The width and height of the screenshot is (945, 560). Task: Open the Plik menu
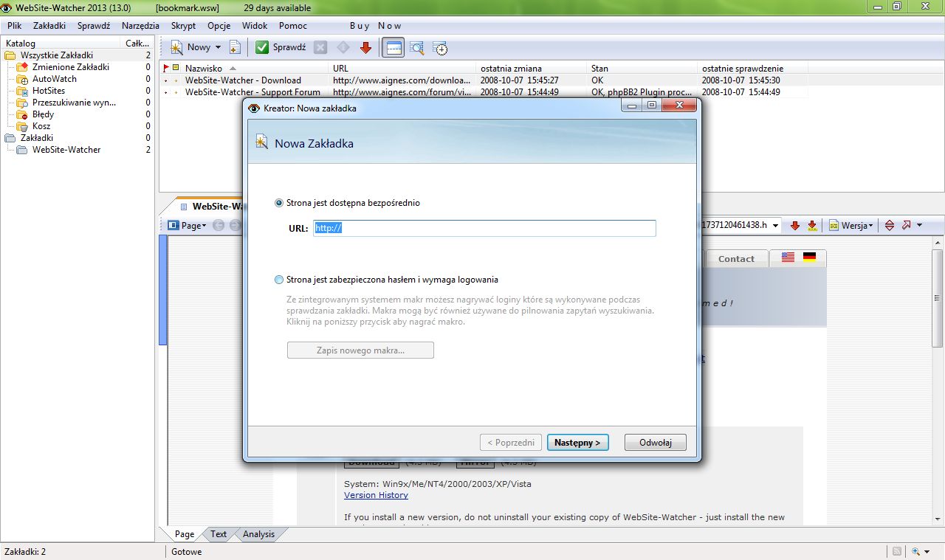[x=15, y=26]
